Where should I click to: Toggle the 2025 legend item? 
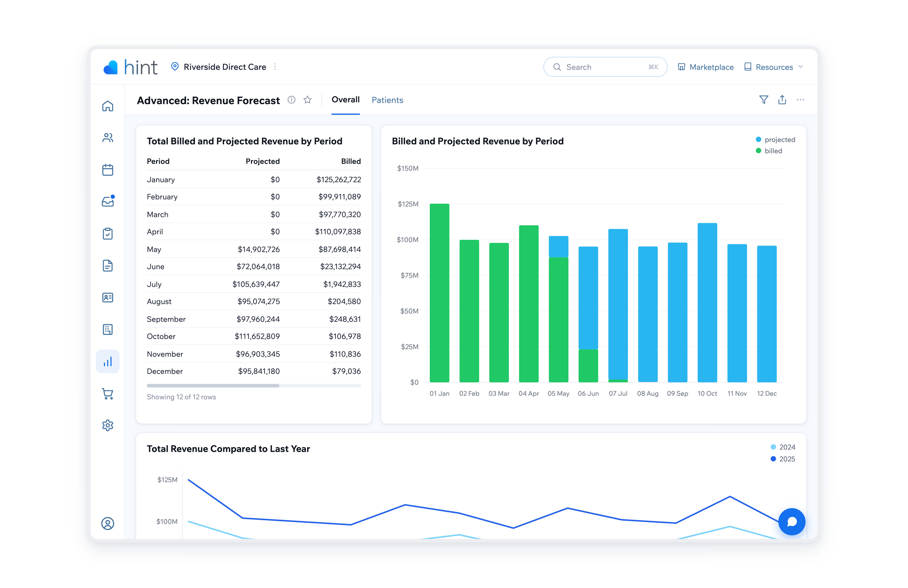point(783,459)
